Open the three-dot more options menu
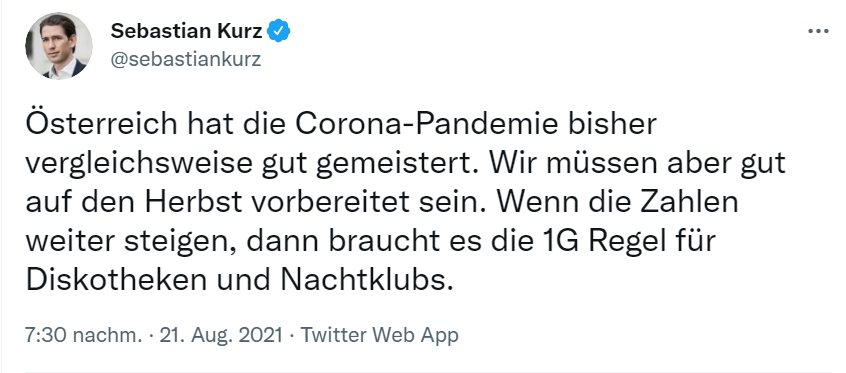The height and width of the screenshot is (373, 846). pos(818,31)
